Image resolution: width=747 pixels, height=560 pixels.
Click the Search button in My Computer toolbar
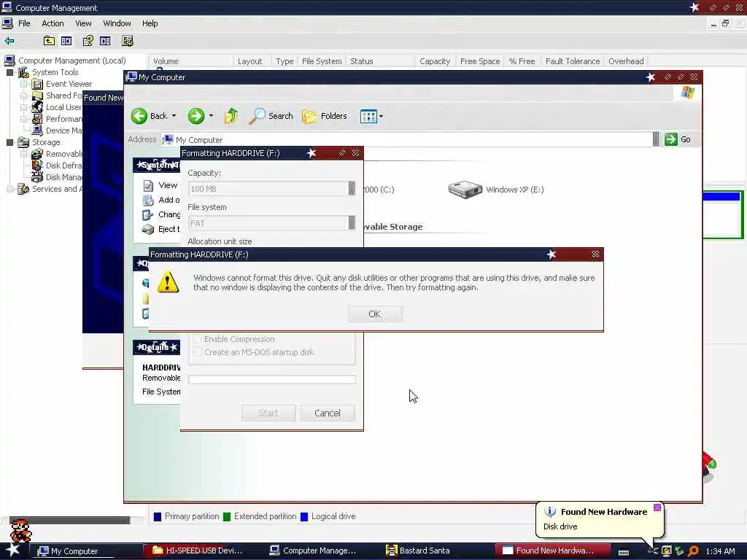tap(271, 116)
